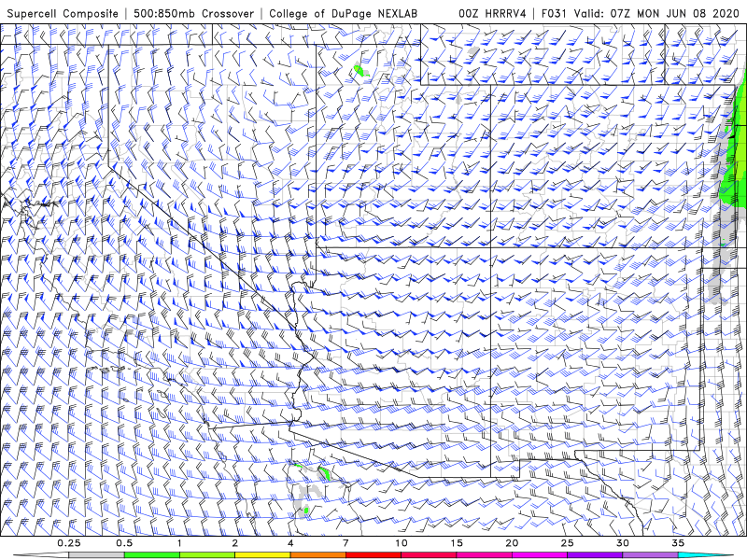Click the '7' legend value label
Screen dimensions: 747x560
(345, 543)
